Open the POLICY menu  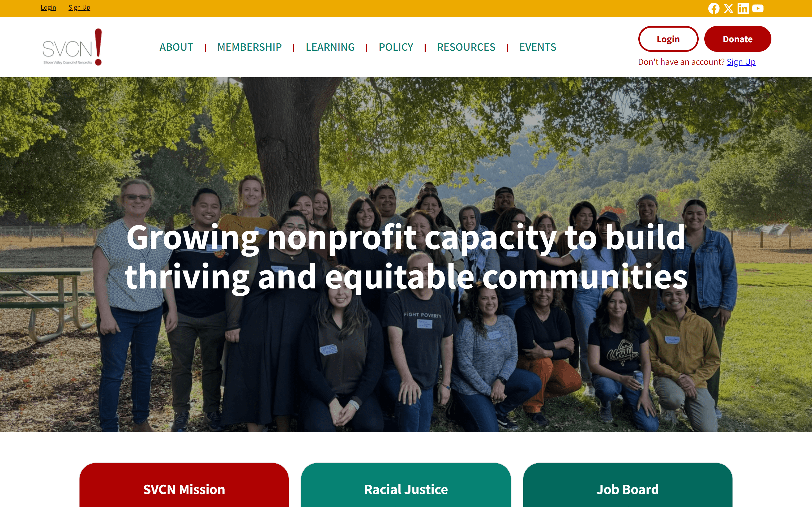click(x=396, y=47)
